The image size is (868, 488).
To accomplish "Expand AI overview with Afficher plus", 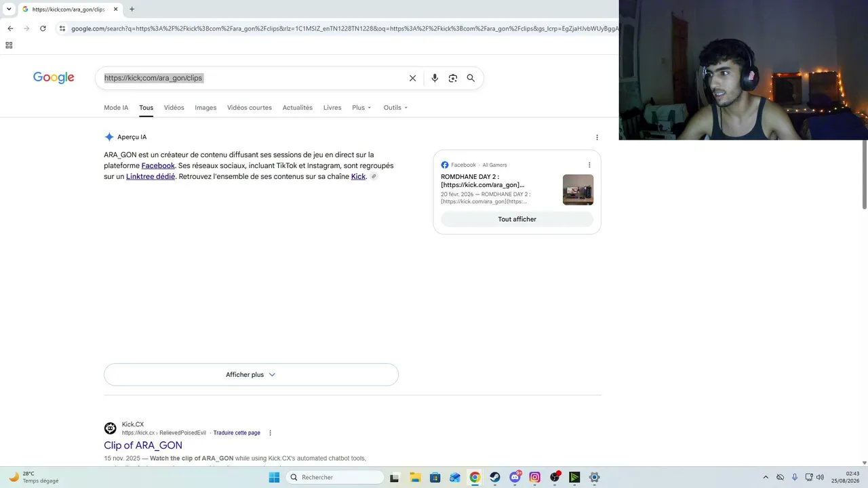I will point(251,375).
